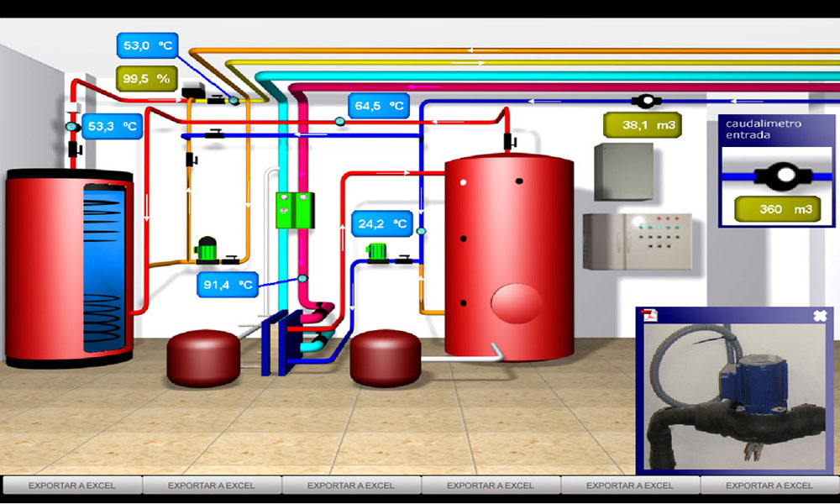
Task: Click the large red storage tank
Action: coord(508,252)
